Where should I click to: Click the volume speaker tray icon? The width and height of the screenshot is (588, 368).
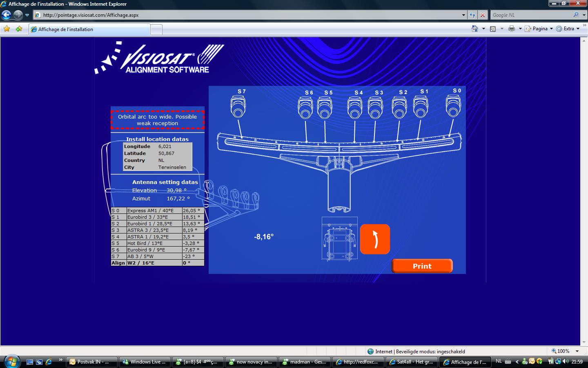(565, 361)
